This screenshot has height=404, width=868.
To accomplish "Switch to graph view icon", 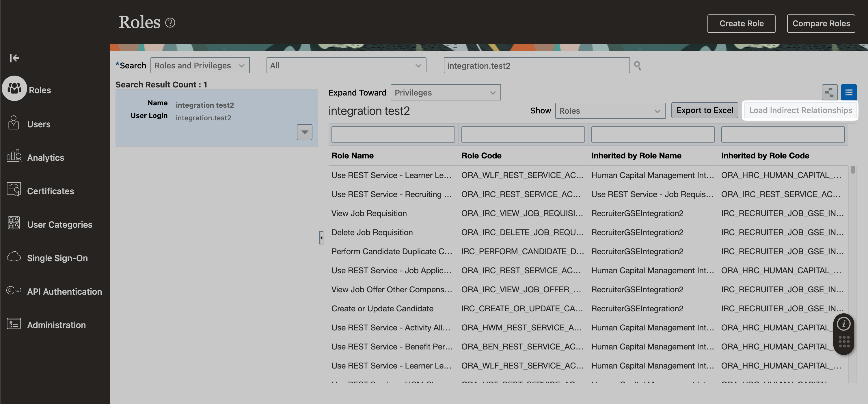I will pos(829,92).
